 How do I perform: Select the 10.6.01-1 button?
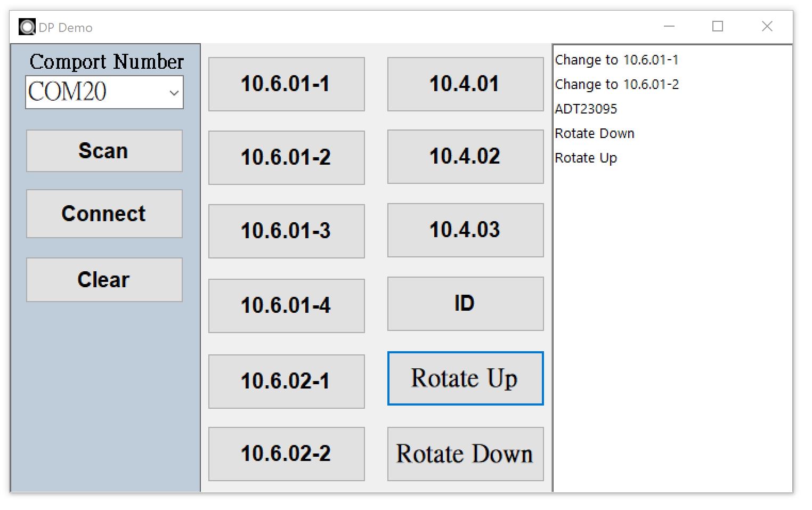(x=286, y=84)
